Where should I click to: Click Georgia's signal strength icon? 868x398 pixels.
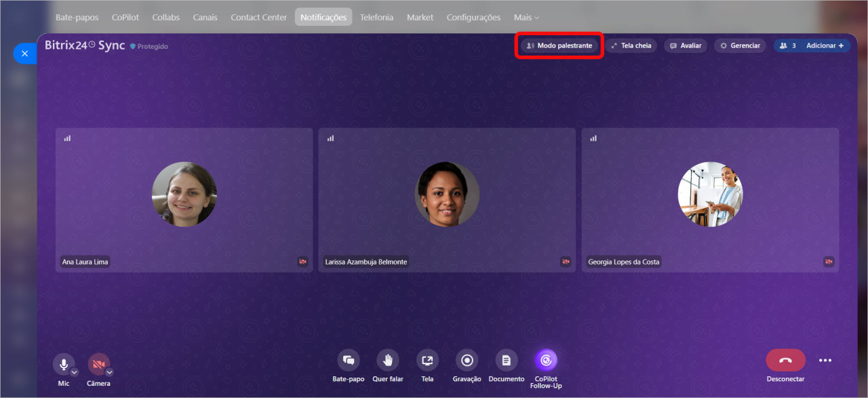click(x=593, y=138)
